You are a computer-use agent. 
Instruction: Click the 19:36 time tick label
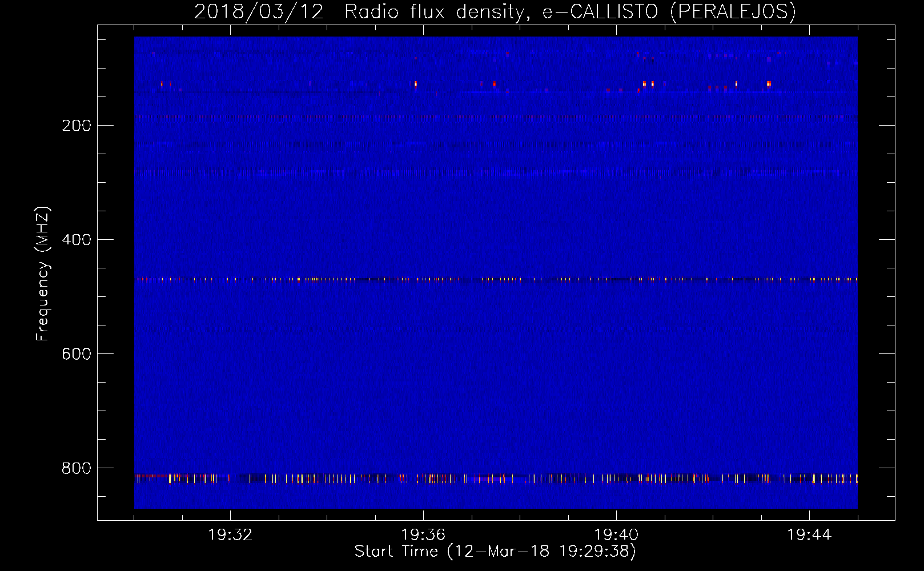[423, 535]
